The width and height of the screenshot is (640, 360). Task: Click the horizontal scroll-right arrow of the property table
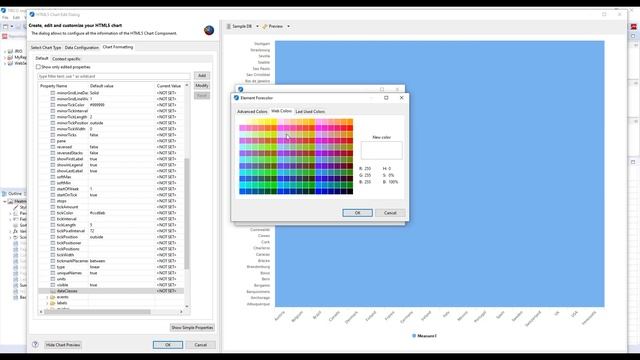click(181, 312)
